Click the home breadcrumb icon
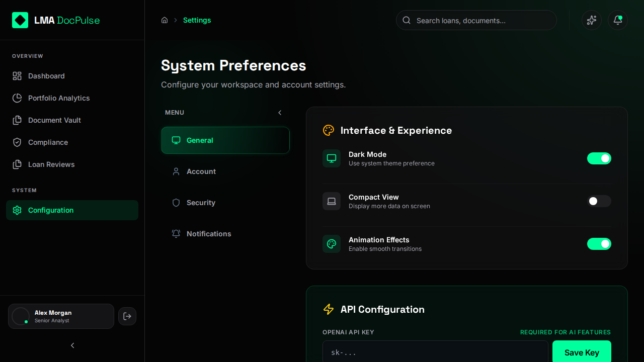This screenshot has width=644, height=362. pos(165,20)
